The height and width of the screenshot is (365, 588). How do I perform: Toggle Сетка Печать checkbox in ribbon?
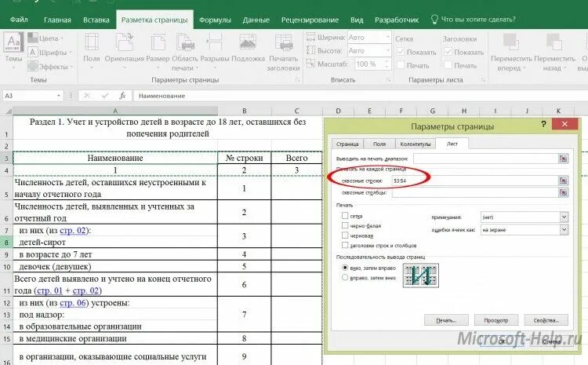400,65
